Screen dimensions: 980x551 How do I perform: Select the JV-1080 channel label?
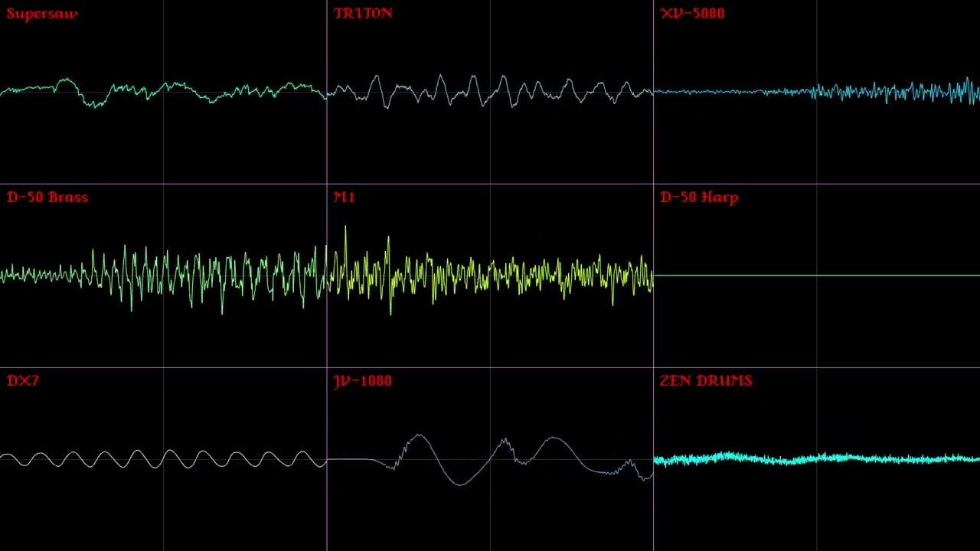coord(363,381)
